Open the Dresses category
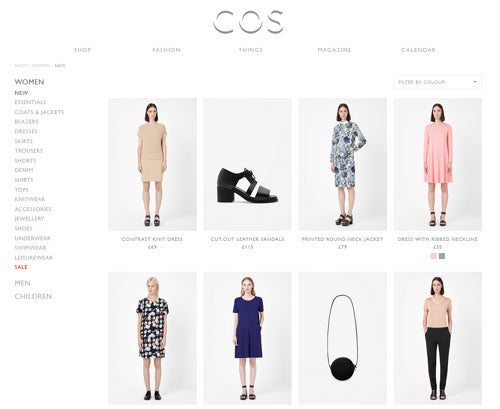The width and height of the screenshot is (500, 409). (26, 131)
